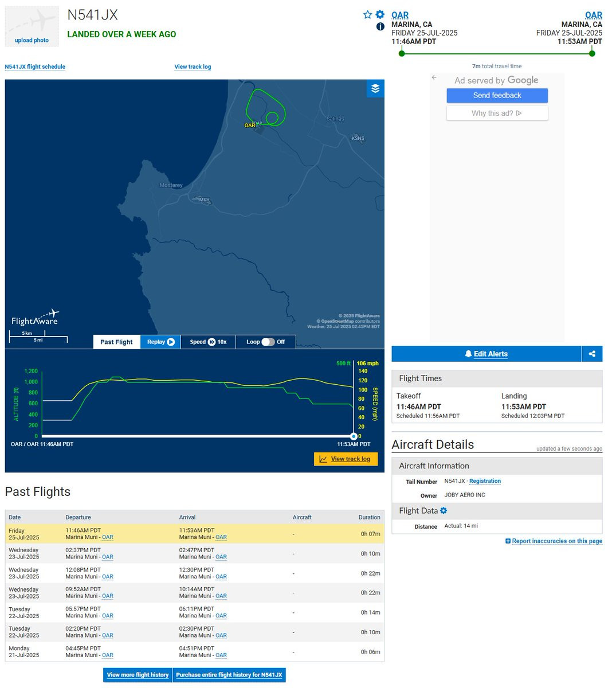The height and width of the screenshot is (688, 616).
Task: Open the 02:20PM PDT Tuesday flight row
Action: [x=194, y=632]
